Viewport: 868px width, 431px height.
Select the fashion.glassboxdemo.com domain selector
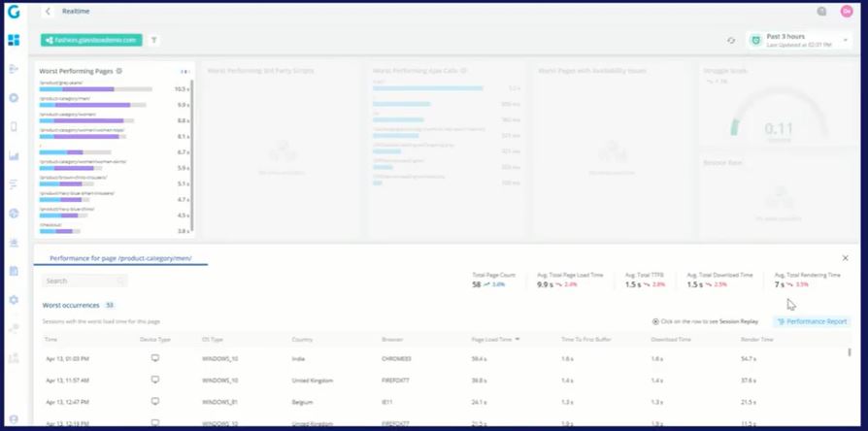91,40
